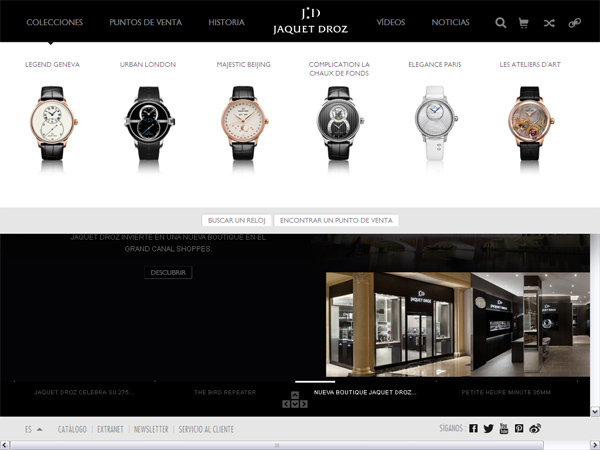Open the shopping cart icon
Image resolution: width=600 pixels, height=450 pixels.
coord(523,23)
